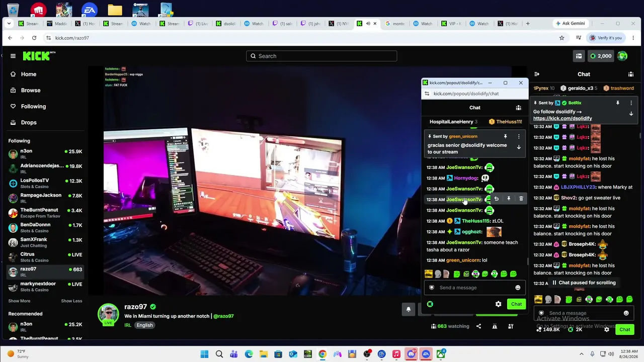Open LosPollosTV channel in Following list

45,183
